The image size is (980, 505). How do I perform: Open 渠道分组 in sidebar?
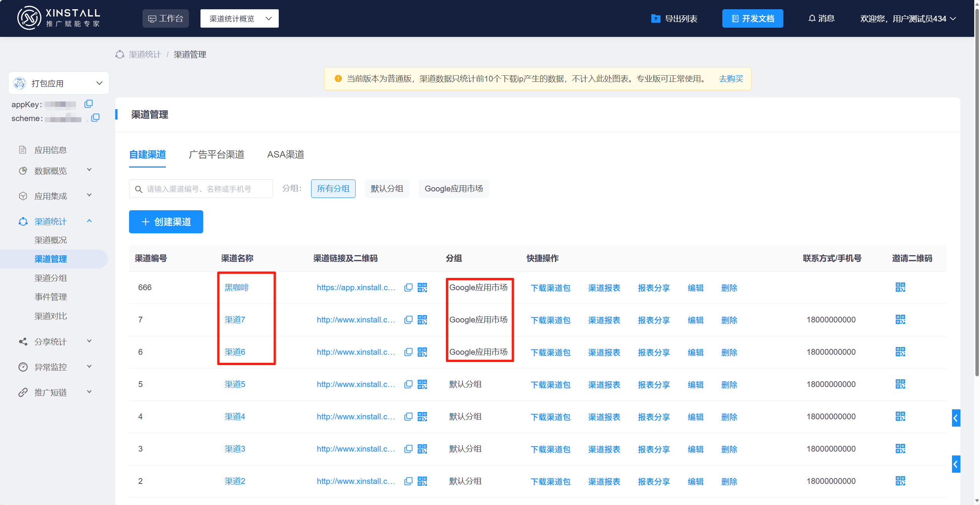tap(51, 278)
